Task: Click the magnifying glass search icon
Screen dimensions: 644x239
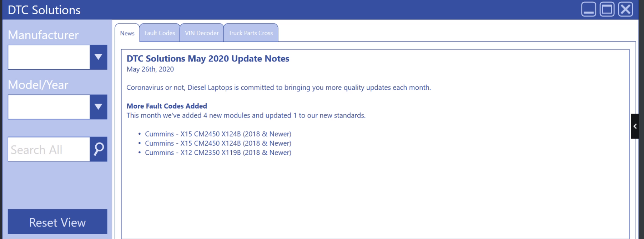Action: pos(99,149)
